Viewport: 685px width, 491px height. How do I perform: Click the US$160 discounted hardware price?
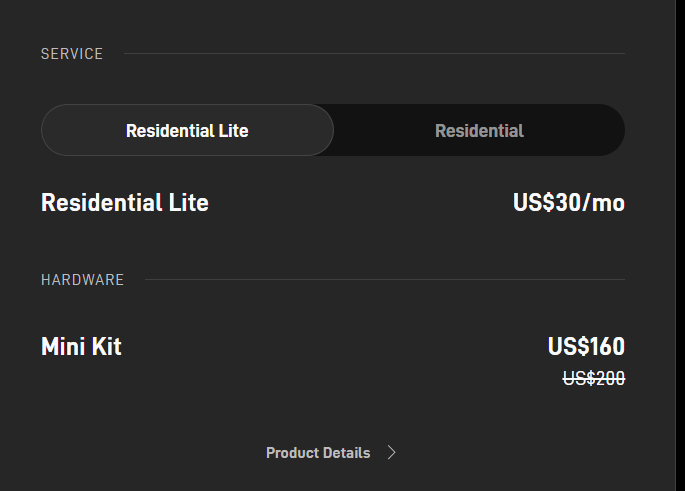(586, 347)
